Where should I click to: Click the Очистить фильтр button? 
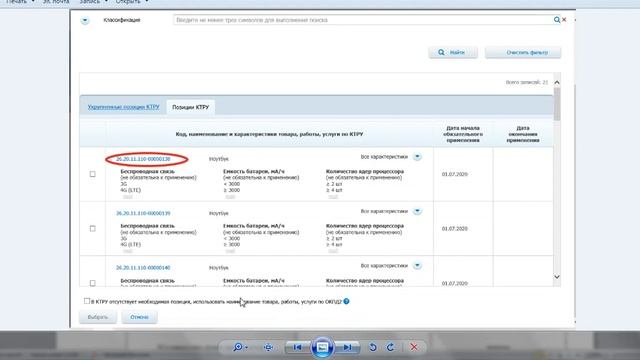point(523,52)
